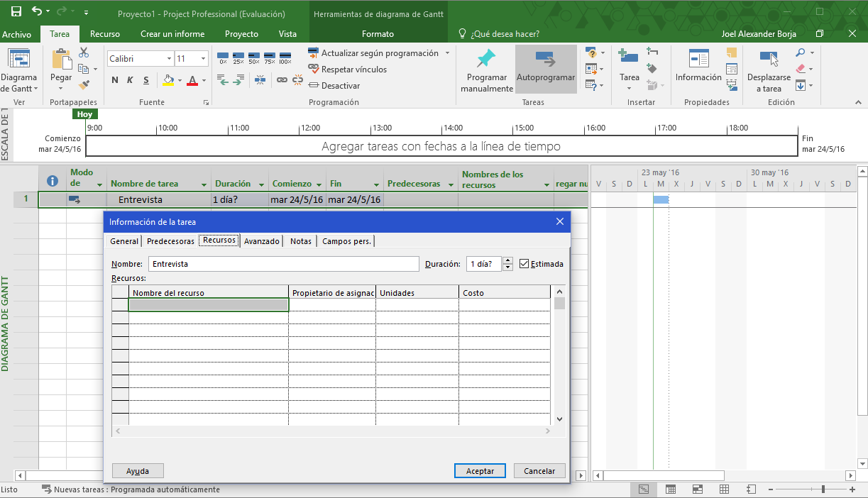Save the project from the quick access toolbar
Image resolution: width=868 pixels, height=498 pixels.
(16, 12)
